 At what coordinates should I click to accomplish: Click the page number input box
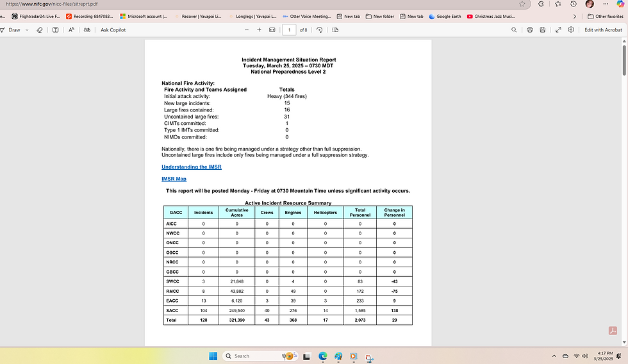289,30
